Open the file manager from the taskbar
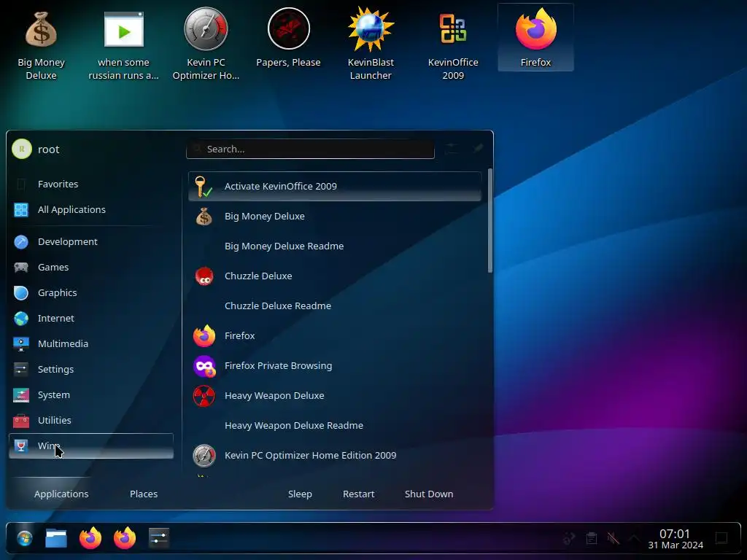Image resolution: width=747 pixels, height=560 pixels. 55,539
